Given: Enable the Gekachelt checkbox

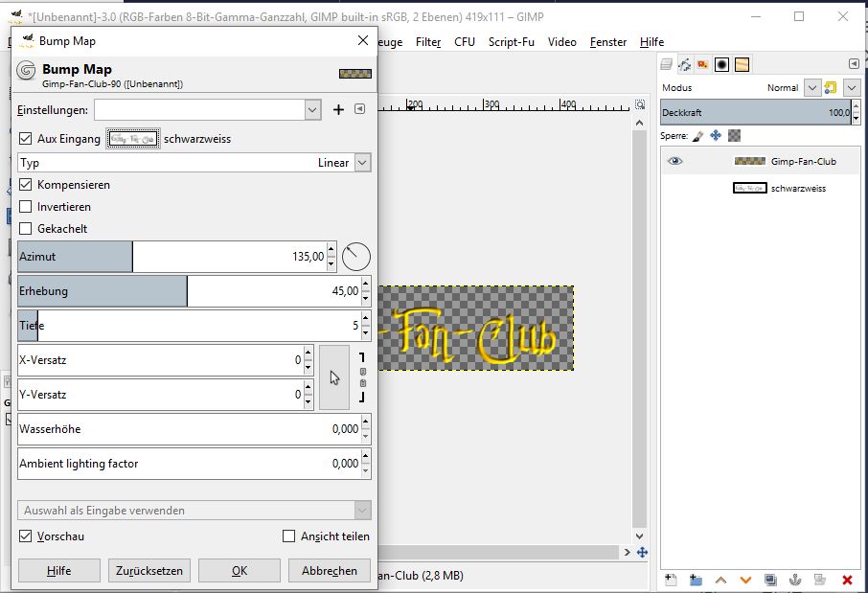Looking at the screenshot, I should click(x=26, y=229).
